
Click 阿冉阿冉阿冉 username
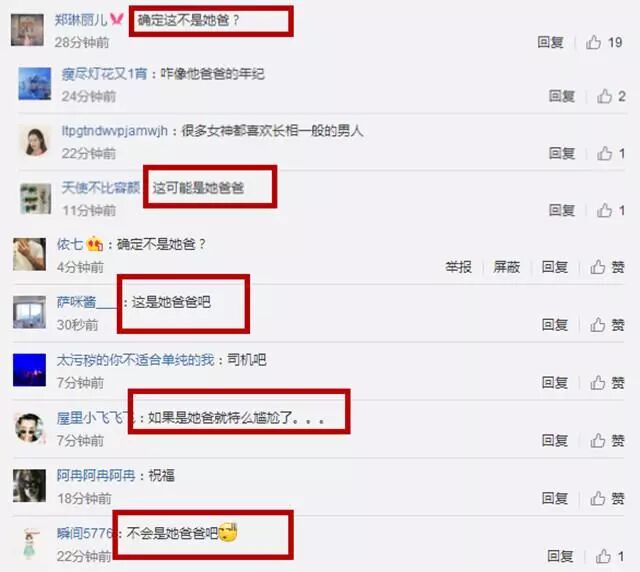[96, 475]
